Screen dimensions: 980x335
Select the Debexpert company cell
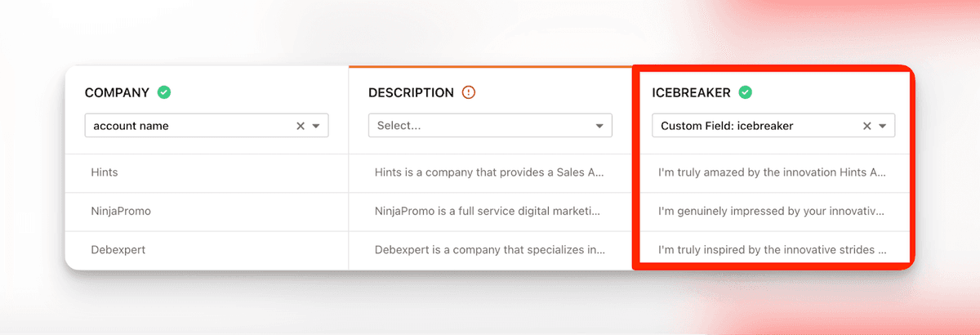118,249
